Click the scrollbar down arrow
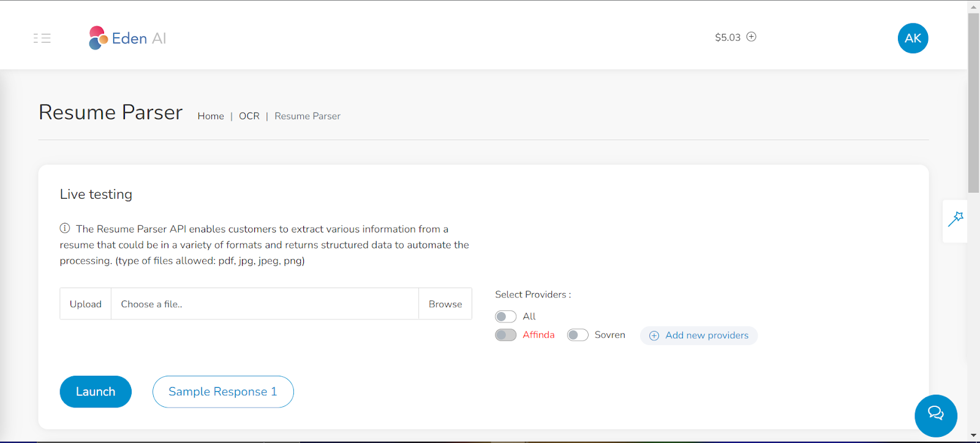This screenshot has width=980, height=443. click(973, 436)
